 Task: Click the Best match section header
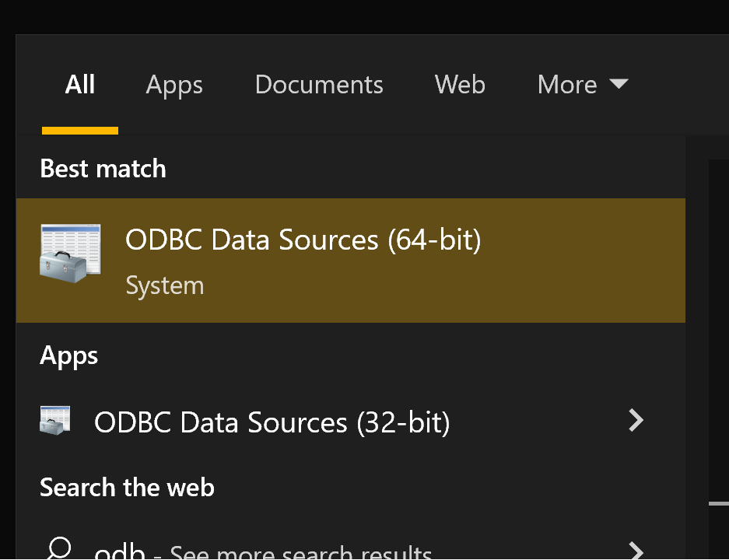[103, 169]
